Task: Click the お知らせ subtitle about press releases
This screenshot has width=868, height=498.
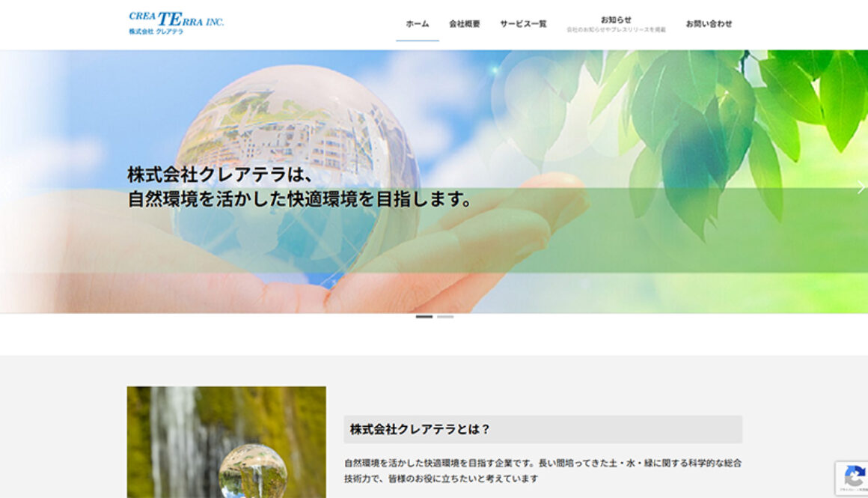Action: [x=615, y=30]
